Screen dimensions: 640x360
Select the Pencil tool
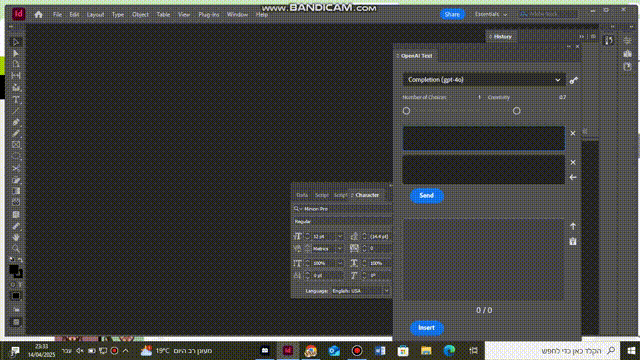(16, 133)
